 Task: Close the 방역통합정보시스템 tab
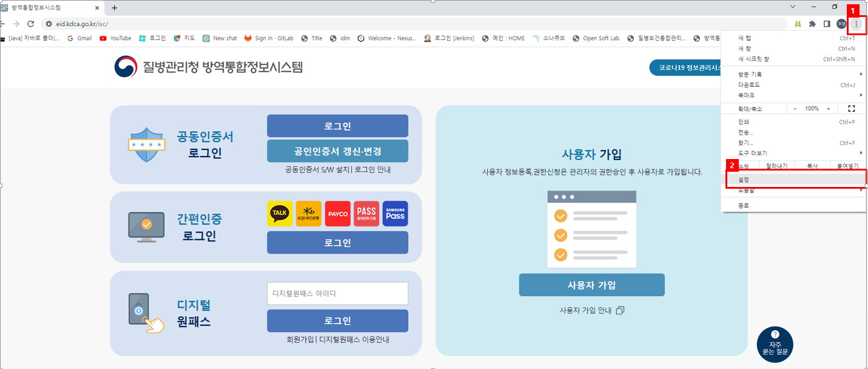pyautogui.click(x=97, y=8)
